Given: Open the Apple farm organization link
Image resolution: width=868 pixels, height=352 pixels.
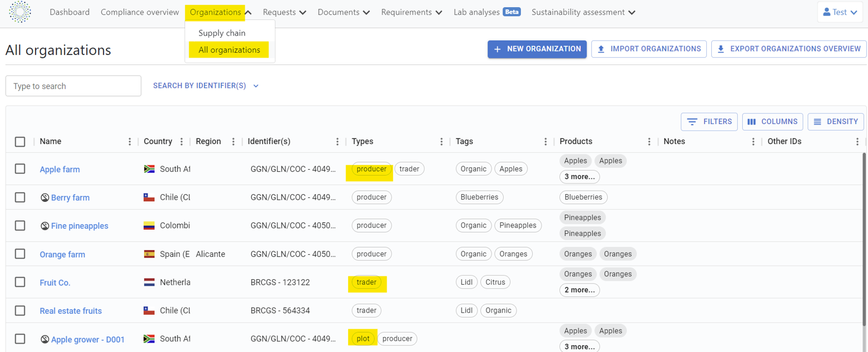Looking at the screenshot, I should (59, 169).
